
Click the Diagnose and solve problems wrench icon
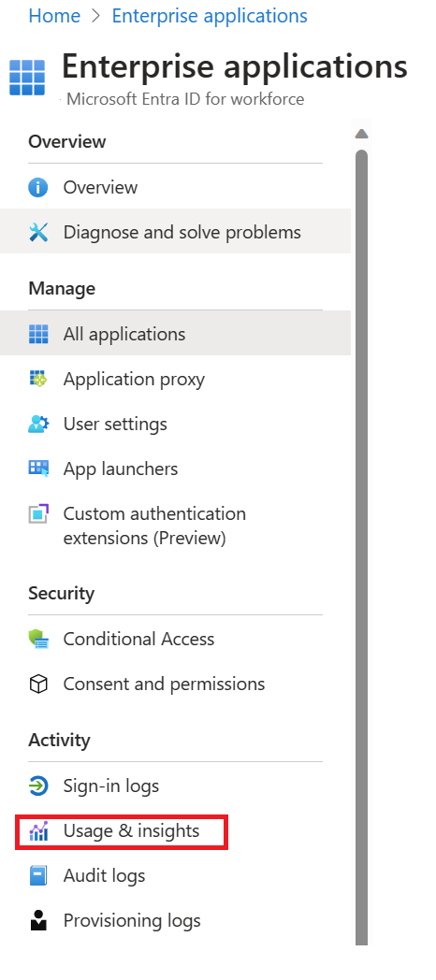coord(38,233)
